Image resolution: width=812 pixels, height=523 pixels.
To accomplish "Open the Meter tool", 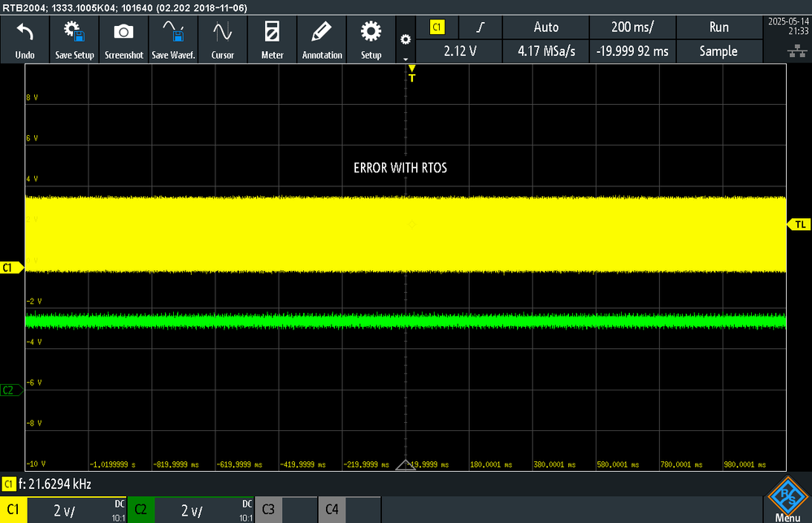I will [272, 40].
